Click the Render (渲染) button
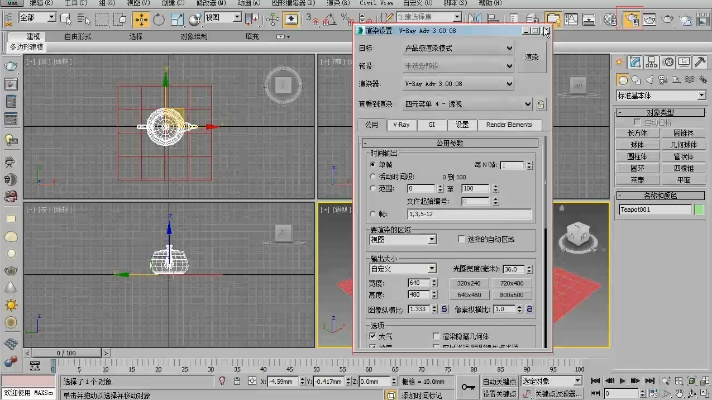 click(x=533, y=58)
